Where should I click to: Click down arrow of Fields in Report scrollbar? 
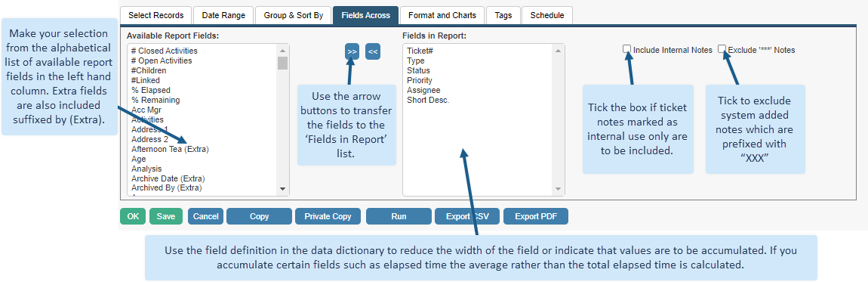(x=559, y=189)
